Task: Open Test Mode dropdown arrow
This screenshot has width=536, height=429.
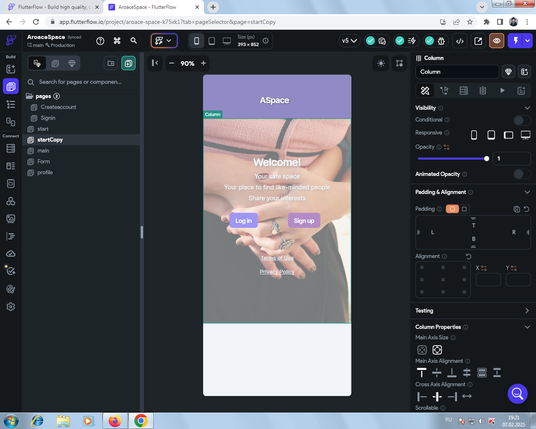Action: point(528,41)
